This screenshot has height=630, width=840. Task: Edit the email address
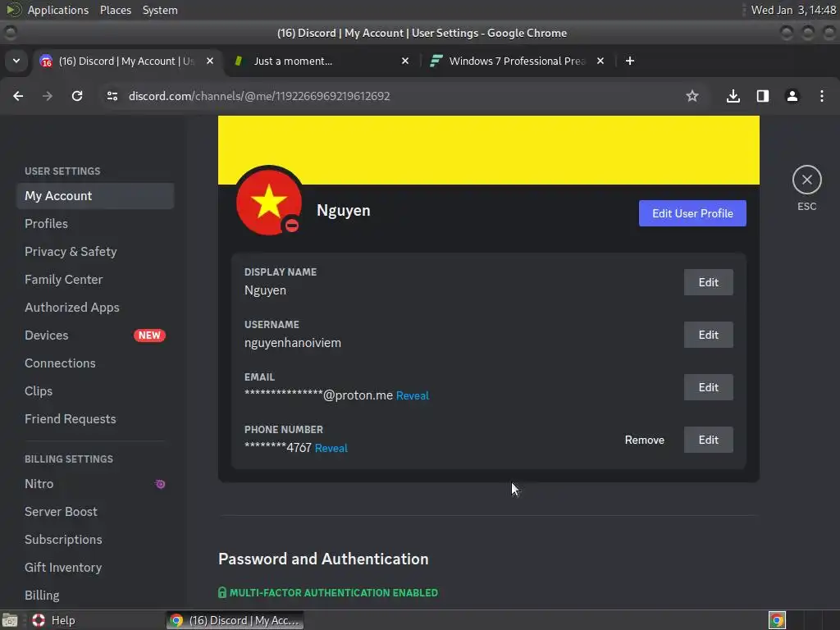coord(708,387)
